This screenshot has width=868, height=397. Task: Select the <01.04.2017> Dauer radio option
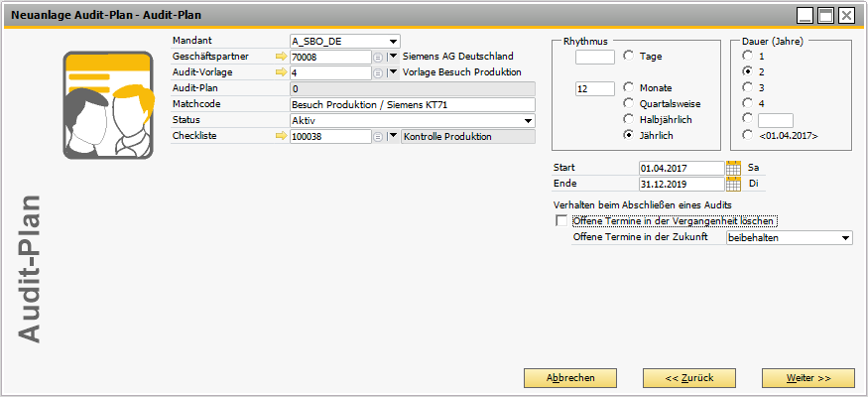tap(748, 135)
